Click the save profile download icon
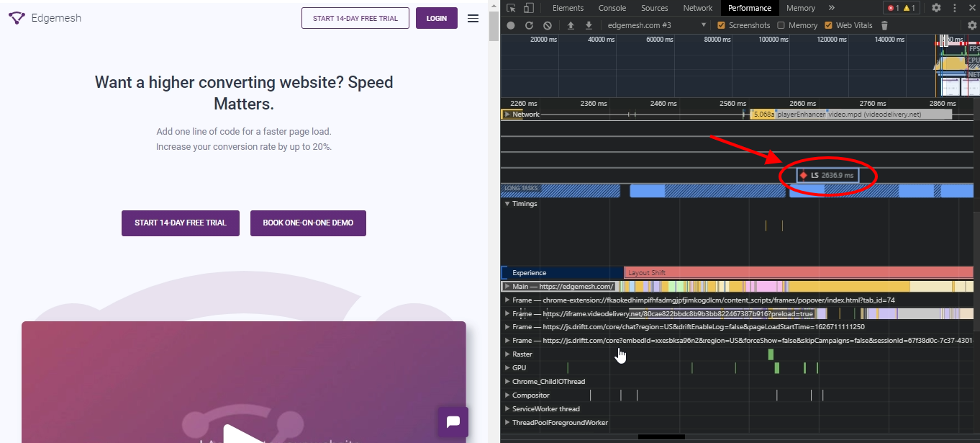The width and height of the screenshot is (980, 443). pos(589,25)
